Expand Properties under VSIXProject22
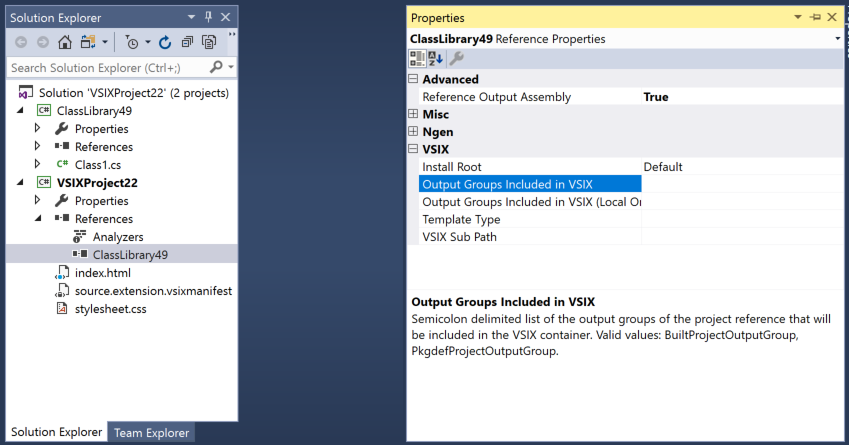The width and height of the screenshot is (849, 445). tap(37, 200)
